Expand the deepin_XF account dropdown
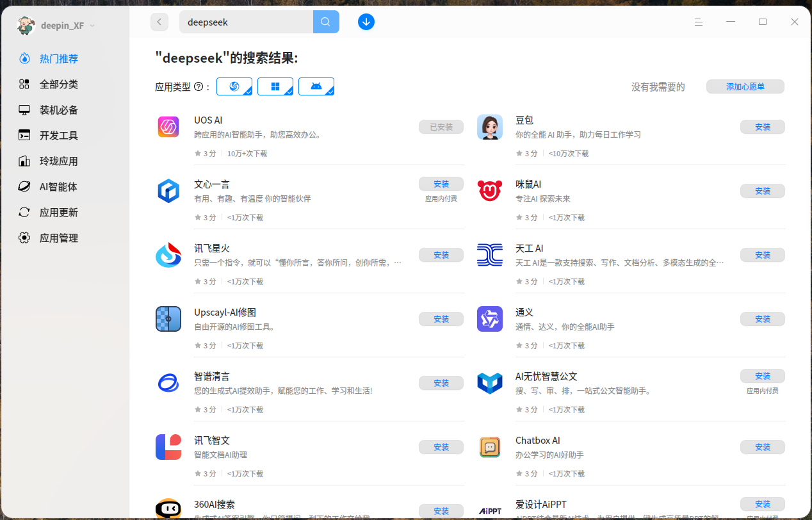 point(92,26)
